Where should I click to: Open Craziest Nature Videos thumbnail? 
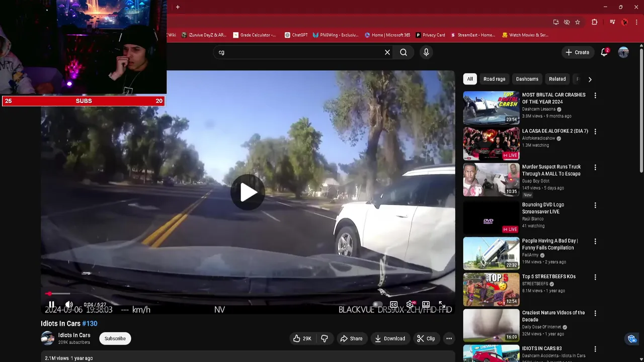(x=491, y=325)
